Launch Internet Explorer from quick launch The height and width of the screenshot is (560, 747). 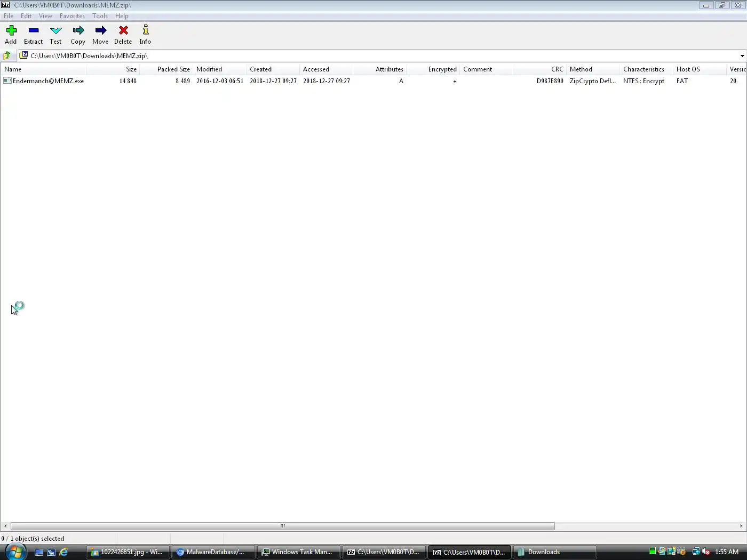(63, 552)
